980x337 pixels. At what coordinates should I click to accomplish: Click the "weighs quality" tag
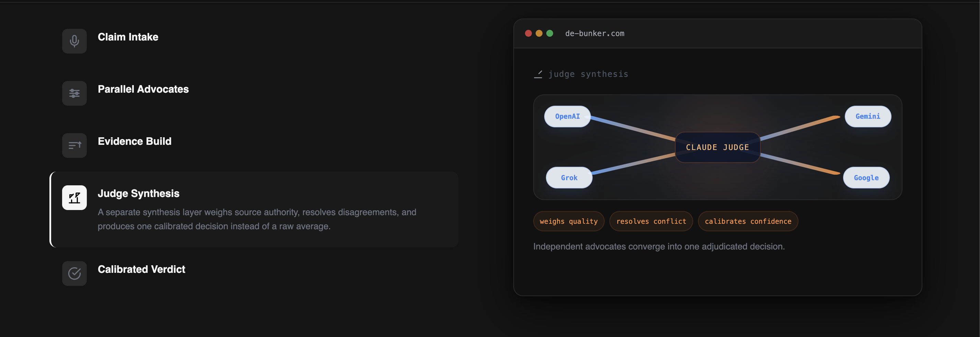[568, 221]
